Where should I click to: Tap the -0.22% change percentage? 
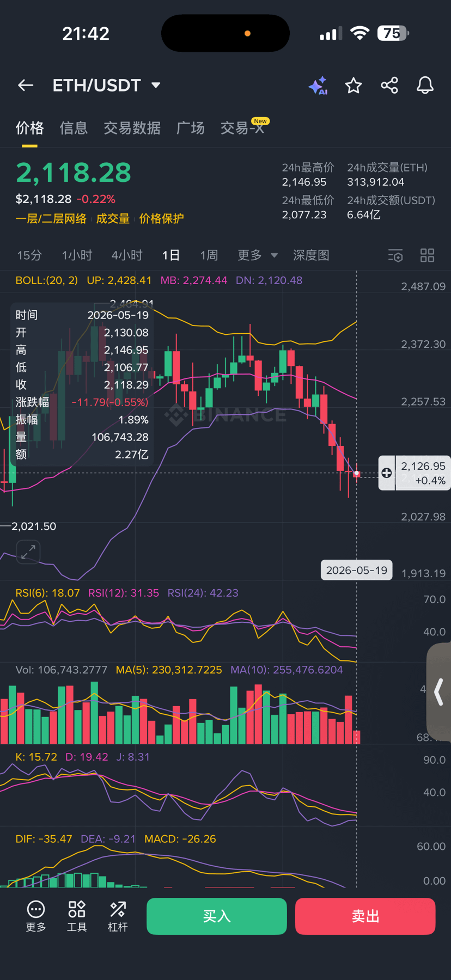(96, 199)
